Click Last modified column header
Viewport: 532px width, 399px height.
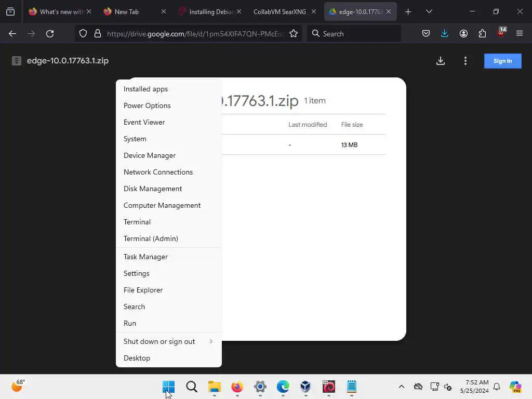tap(308, 125)
